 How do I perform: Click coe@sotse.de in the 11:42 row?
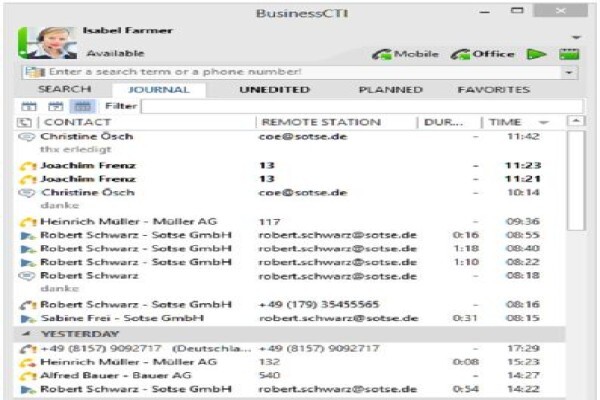303,137
